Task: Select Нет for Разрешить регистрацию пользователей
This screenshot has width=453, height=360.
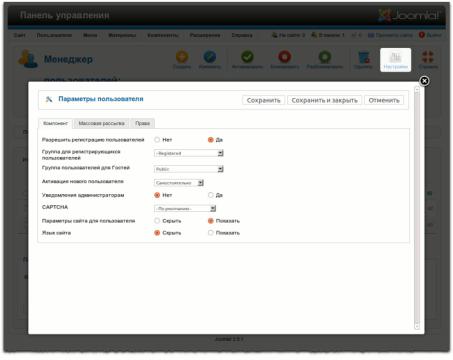Action: (157, 140)
